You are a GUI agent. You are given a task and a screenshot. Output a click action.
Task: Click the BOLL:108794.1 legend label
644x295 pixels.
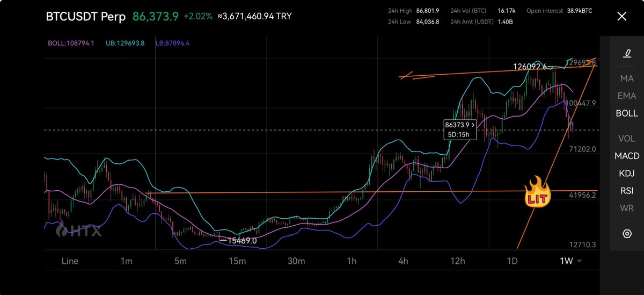coord(70,43)
